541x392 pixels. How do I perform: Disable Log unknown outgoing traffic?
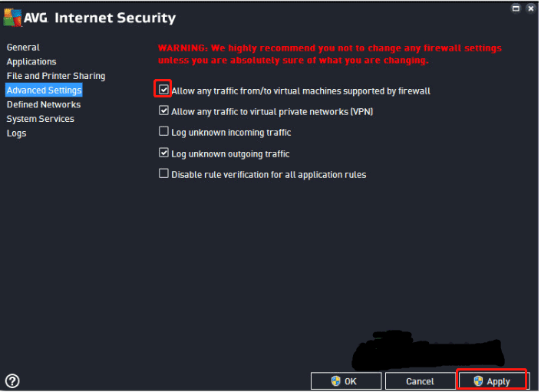[x=163, y=153]
